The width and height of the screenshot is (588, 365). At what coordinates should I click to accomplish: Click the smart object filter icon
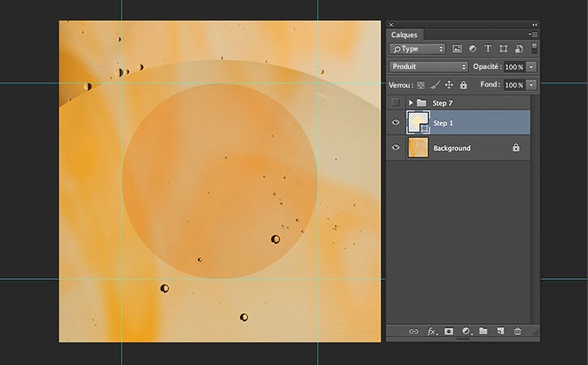pos(519,49)
